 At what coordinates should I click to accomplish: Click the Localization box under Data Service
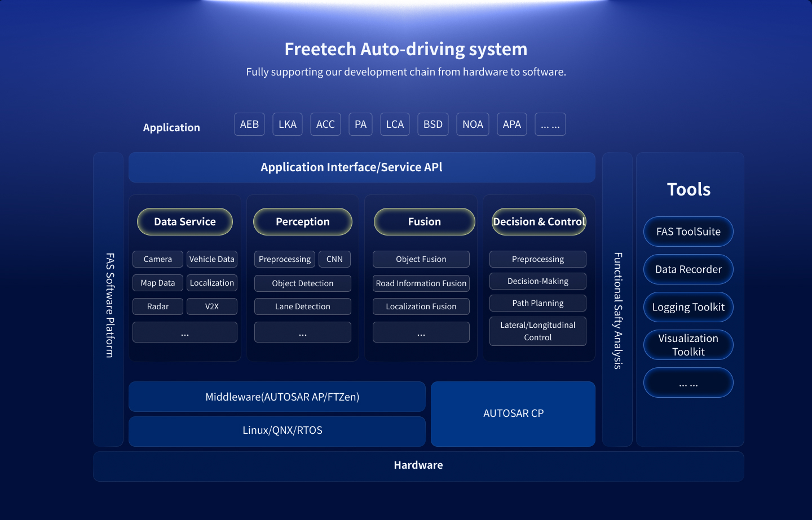(212, 283)
